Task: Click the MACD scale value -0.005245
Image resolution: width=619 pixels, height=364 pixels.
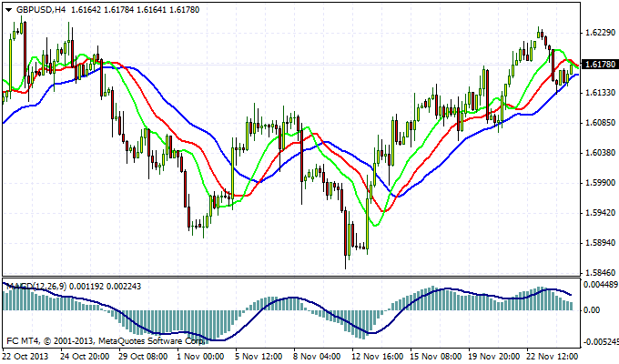Action: pyautogui.click(x=601, y=342)
